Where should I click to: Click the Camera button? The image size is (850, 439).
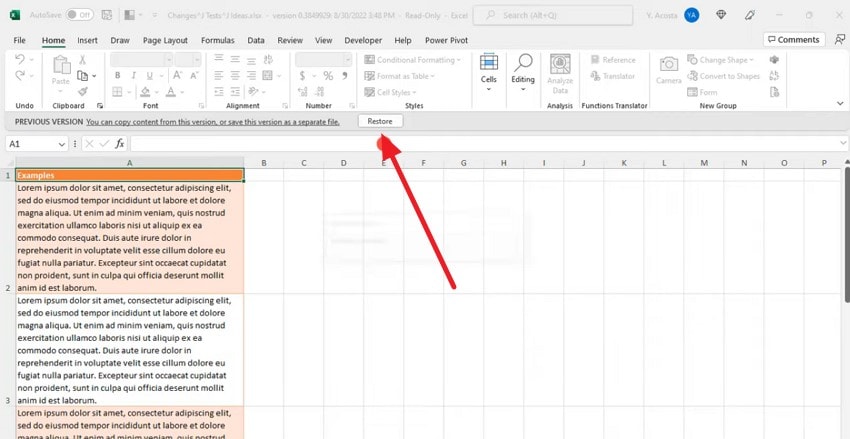point(668,70)
